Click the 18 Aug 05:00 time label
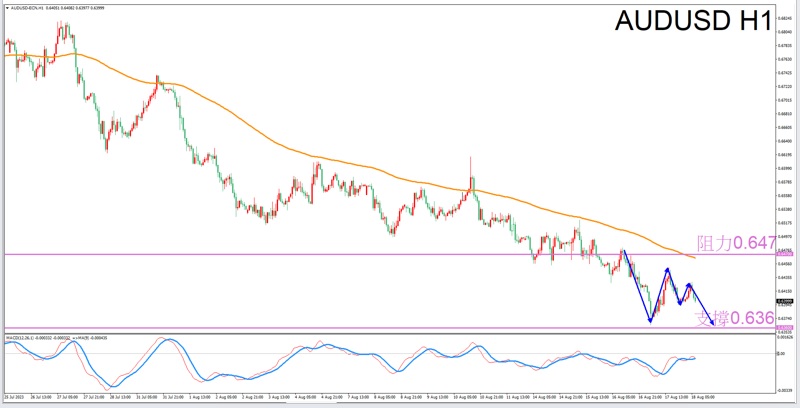The width and height of the screenshot is (800, 408). 703,397
